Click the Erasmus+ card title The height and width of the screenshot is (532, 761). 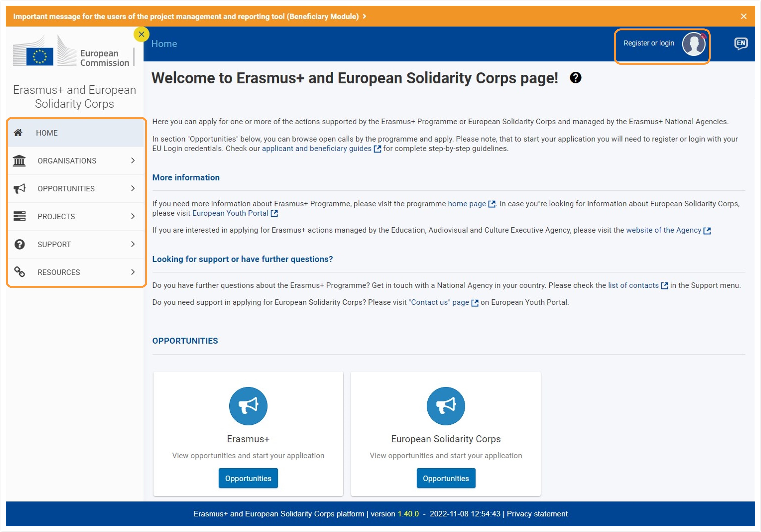pyautogui.click(x=248, y=439)
